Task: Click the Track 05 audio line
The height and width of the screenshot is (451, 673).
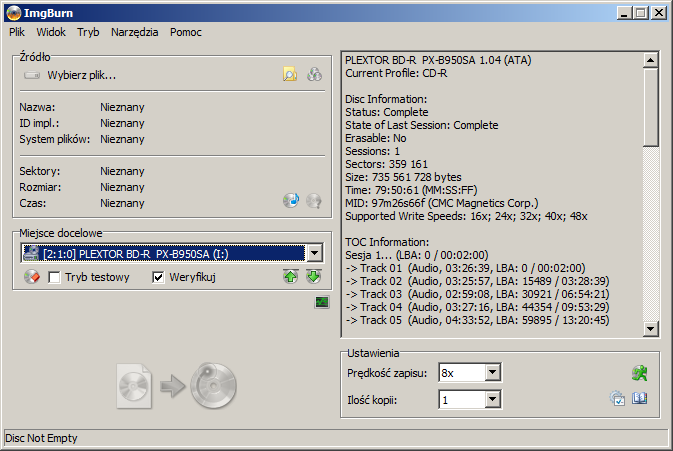Action: pyautogui.click(x=477, y=320)
